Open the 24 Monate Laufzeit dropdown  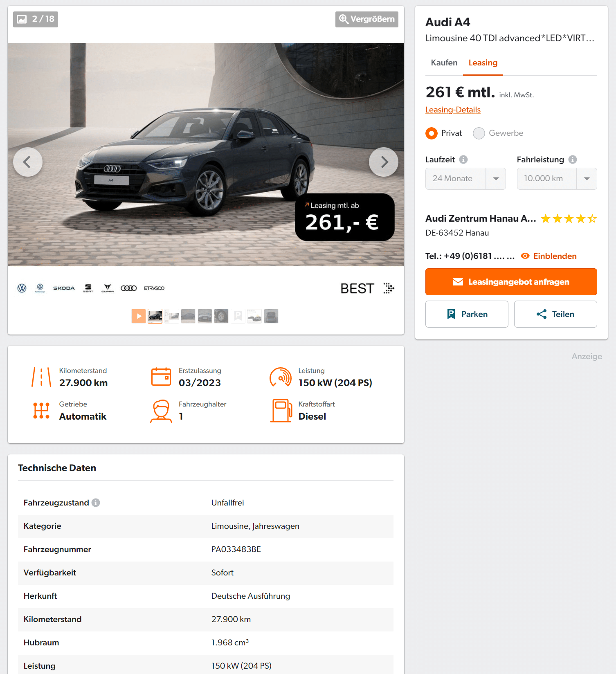coord(465,179)
